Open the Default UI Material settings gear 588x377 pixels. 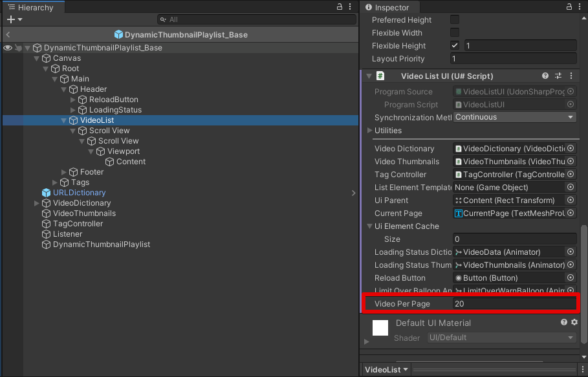pyautogui.click(x=574, y=322)
